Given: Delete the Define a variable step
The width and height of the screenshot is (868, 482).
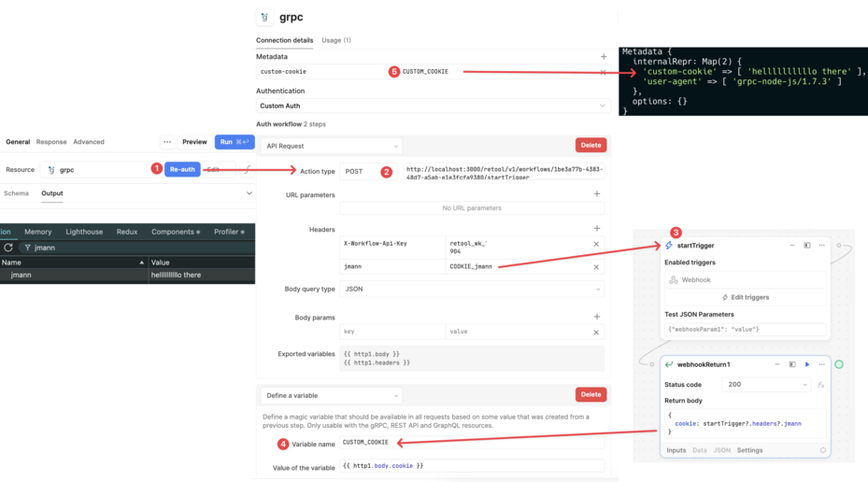Looking at the screenshot, I should [x=590, y=394].
